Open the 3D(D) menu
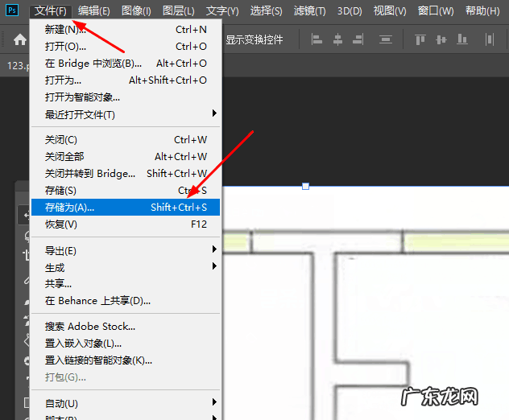Screen dimensions: 509x420 pyautogui.click(x=350, y=11)
